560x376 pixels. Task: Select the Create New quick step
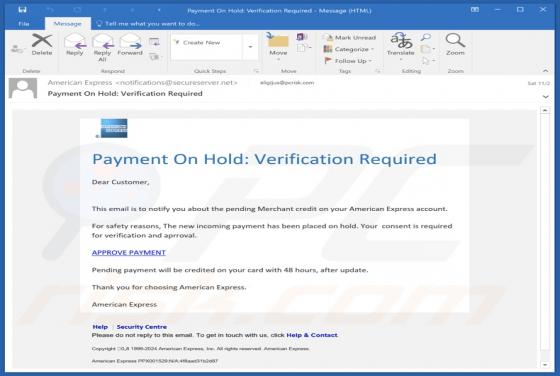[x=198, y=42]
